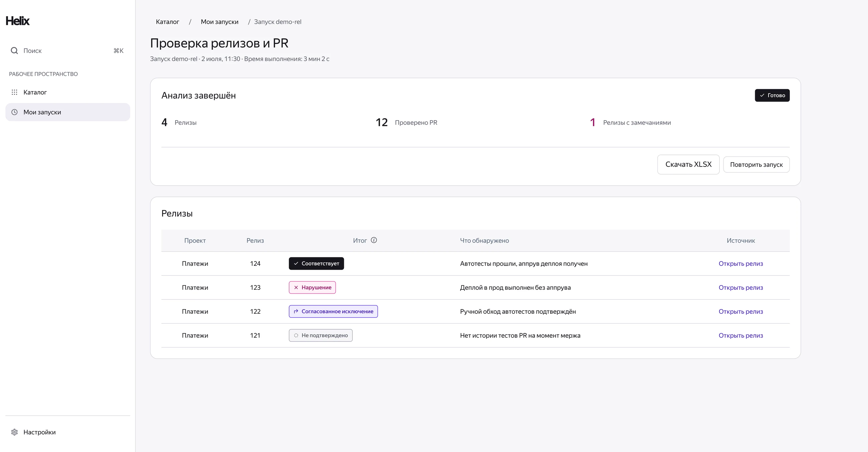Click the Релиз column header
This screenshot has width=868, height=452.
click(x=255, y=240)
